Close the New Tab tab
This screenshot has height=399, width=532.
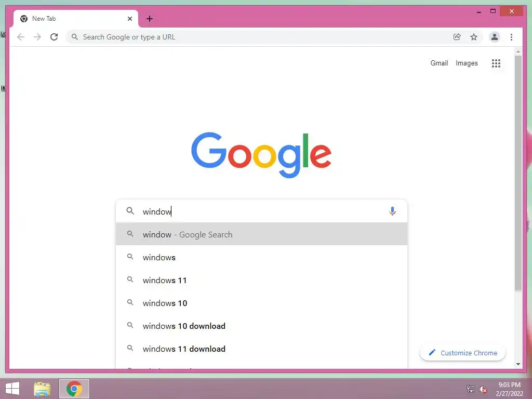click(x=129, y=19)
